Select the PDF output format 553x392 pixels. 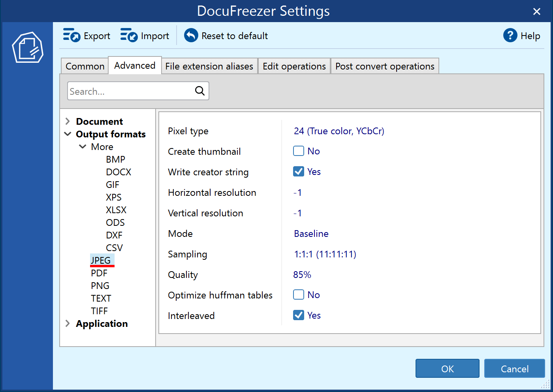pos(99,273)
